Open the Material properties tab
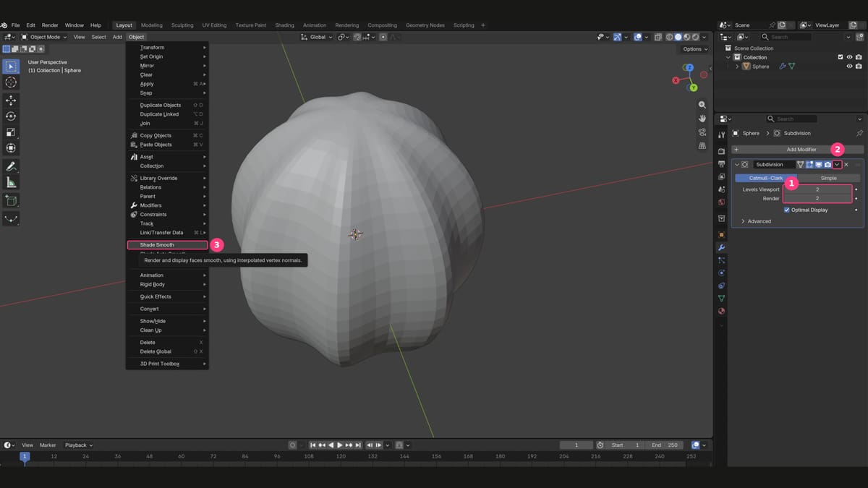Viewport: 868px width, 488px height. click(x=721, y=311)
